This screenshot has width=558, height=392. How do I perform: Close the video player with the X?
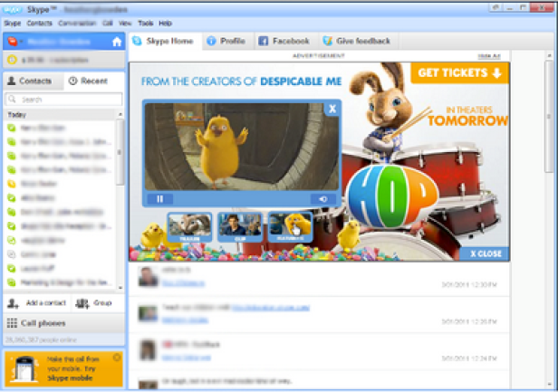(332, 109)
